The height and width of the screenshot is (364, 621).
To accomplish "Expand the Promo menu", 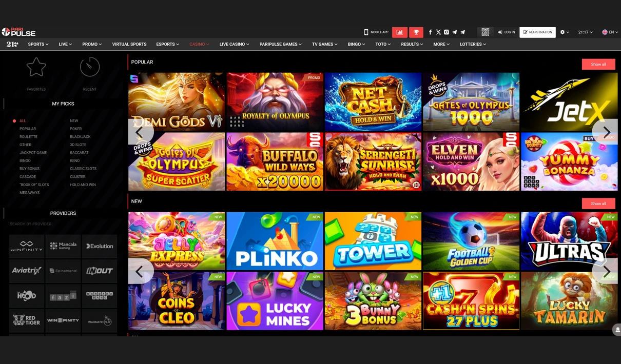I will point(92,45).
